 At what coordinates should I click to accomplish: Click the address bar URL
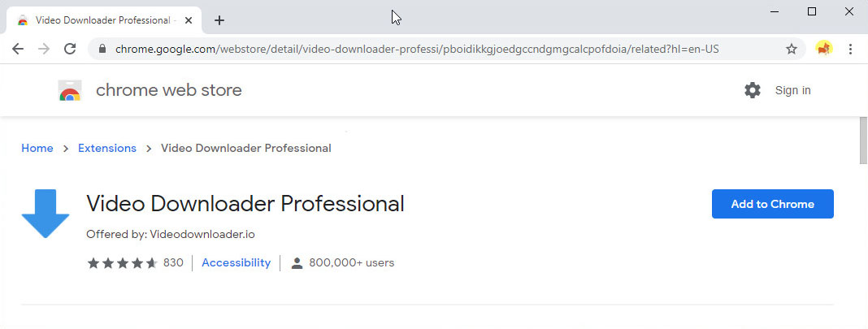point(417,50)
